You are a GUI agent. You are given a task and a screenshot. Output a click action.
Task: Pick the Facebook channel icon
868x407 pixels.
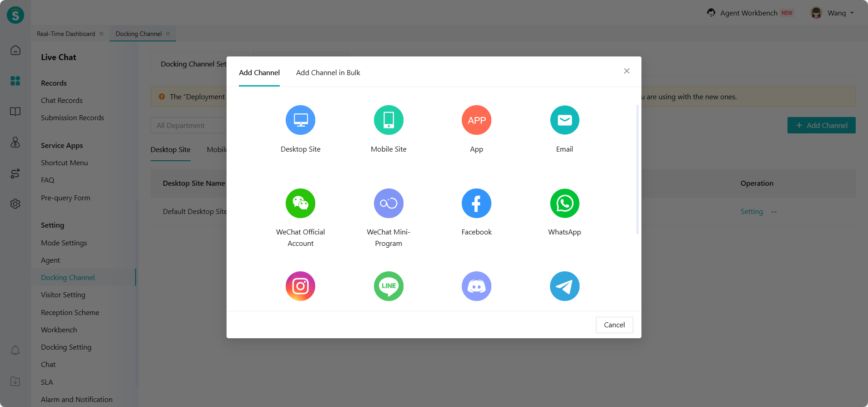476,203
